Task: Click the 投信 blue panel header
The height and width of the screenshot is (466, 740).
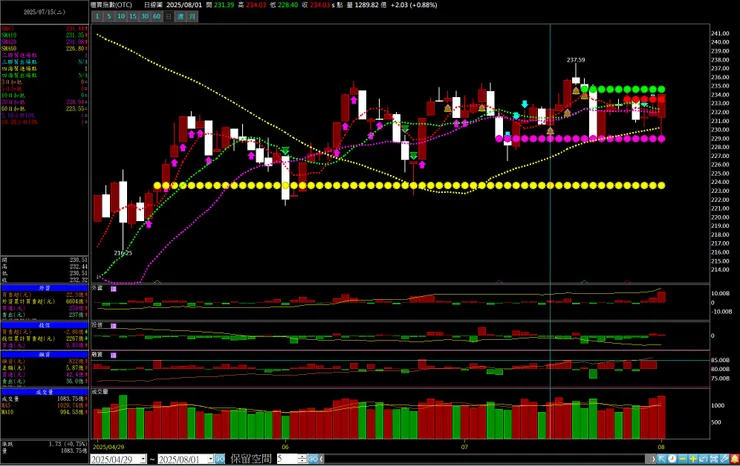Action: 44,325
